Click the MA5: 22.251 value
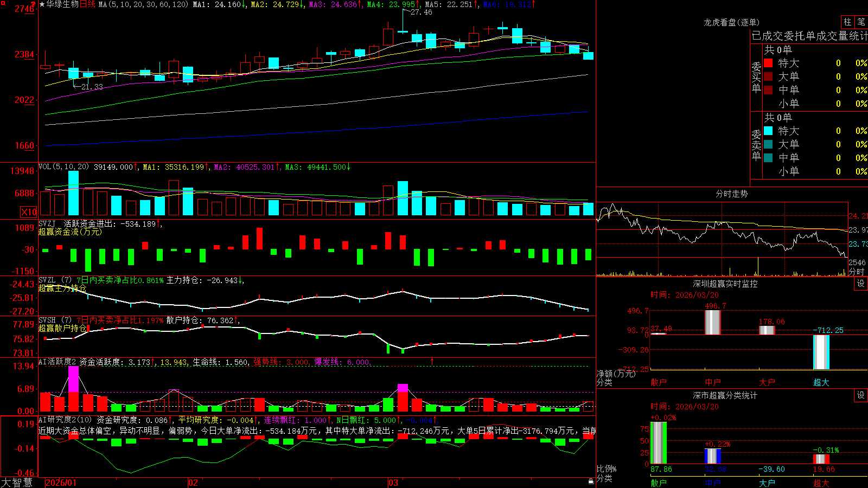This screenshot has width=868, height=488. (449, 4)
